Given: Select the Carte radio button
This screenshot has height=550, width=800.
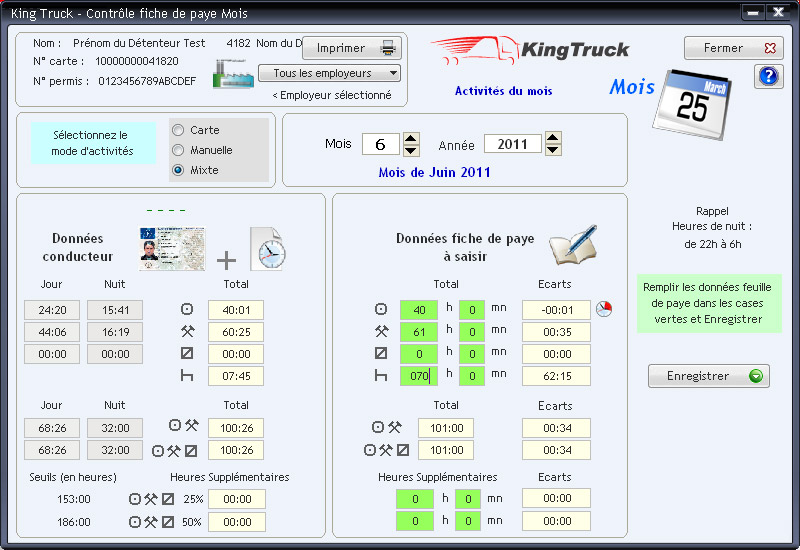Looking at the screenshot, I should coord(178,130).
